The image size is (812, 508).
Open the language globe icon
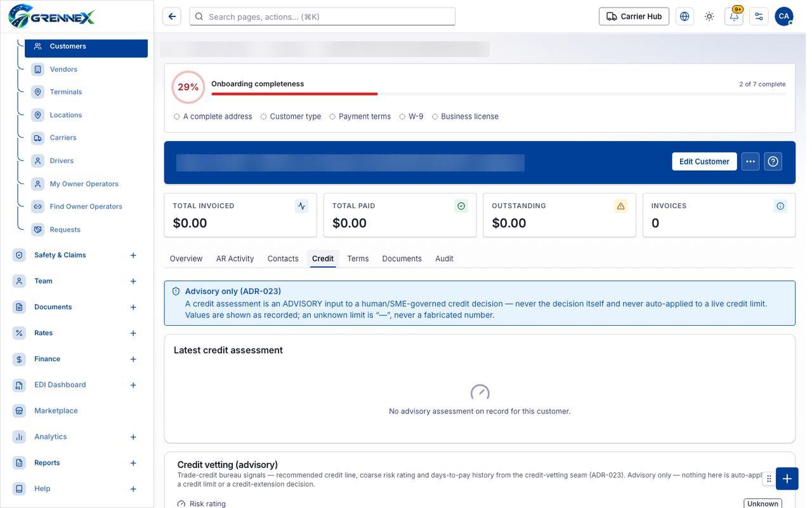point(684,17)
